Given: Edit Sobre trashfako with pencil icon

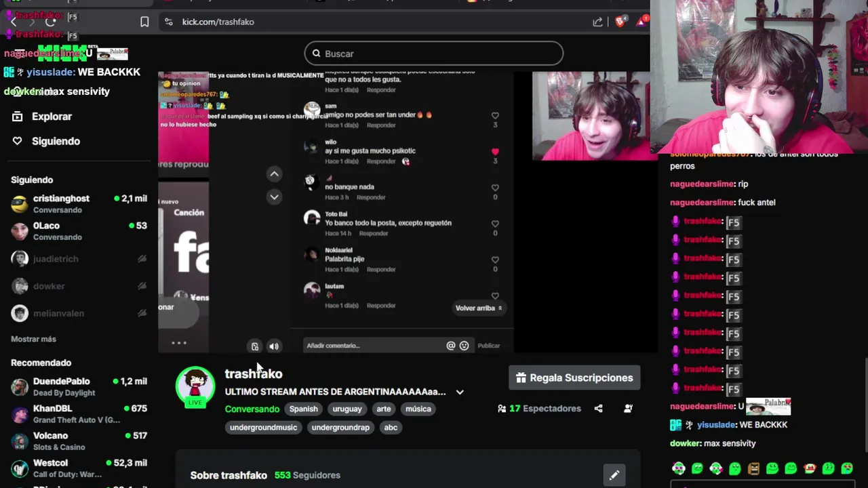Looking at the screenshot, I should (614, 475).
